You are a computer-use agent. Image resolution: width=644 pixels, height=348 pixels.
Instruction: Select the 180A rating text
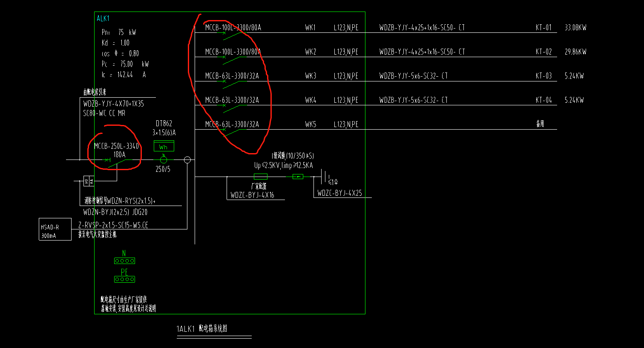point(119,155)
